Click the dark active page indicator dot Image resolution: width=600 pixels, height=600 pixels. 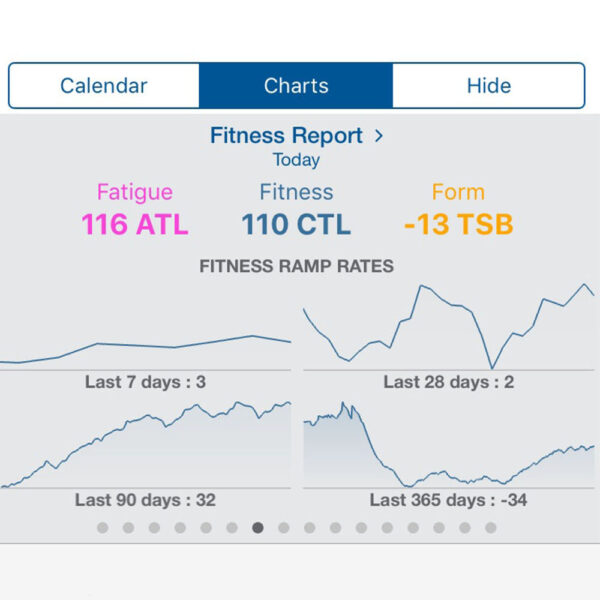[258, 528]
